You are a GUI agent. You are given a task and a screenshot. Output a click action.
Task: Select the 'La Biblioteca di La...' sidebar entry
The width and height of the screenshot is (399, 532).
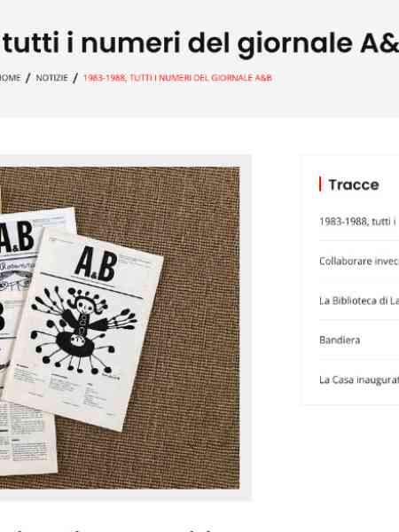click(x=359, y=301)
